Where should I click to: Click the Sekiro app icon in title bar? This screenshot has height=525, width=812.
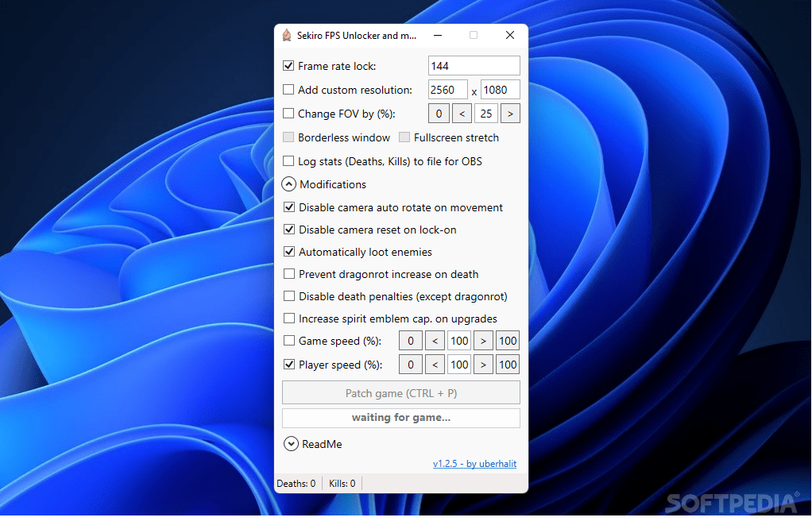(x=287, y=35)
